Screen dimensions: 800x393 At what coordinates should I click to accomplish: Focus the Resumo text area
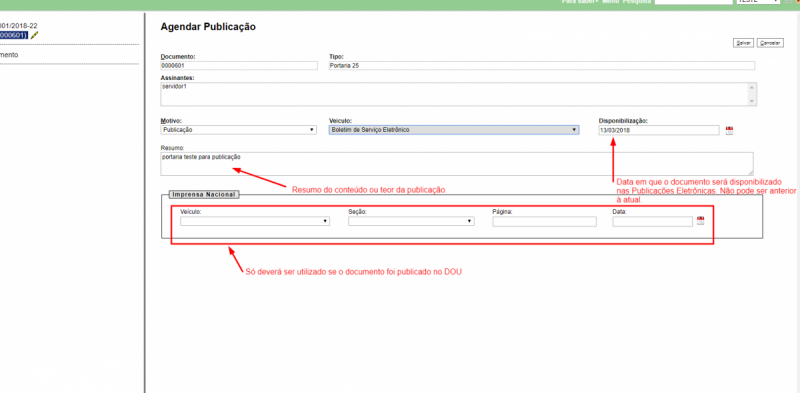pos(457,164)
